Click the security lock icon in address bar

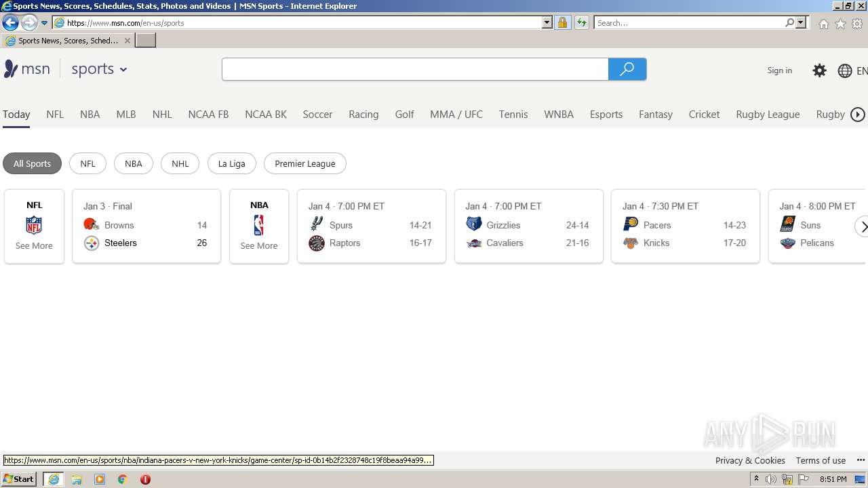[x=562, y=22]
